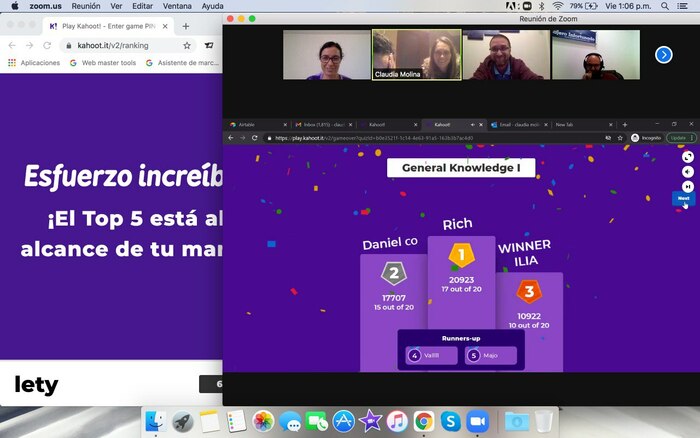Viewport: 700px width, 438px height.
Task: Click the Adobe icon in menu bar
Action: pos(512,6)
